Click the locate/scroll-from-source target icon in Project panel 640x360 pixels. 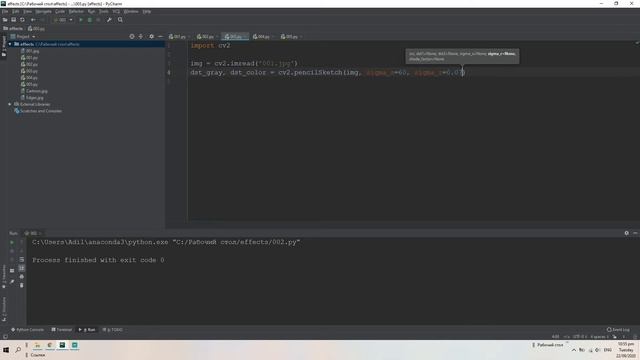(x=132, y=36)
